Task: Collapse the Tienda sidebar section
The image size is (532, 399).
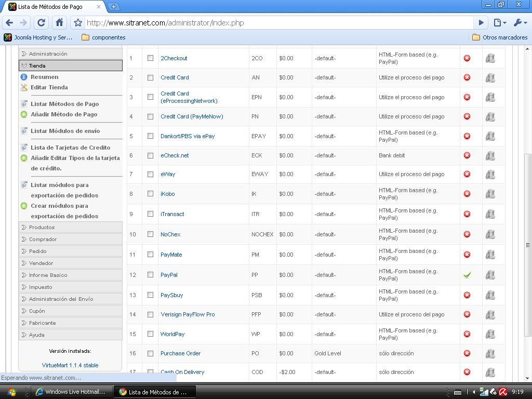Action: point(71,65)
